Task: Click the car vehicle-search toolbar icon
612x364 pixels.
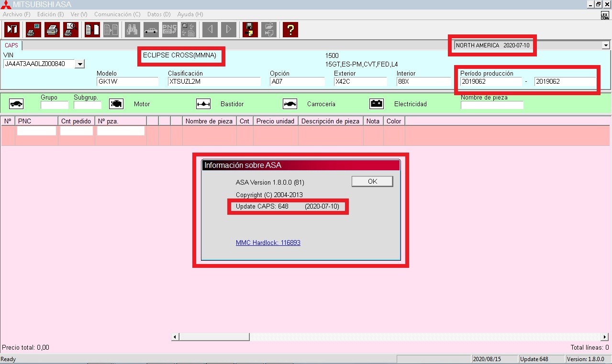Action: click(151, 30)
